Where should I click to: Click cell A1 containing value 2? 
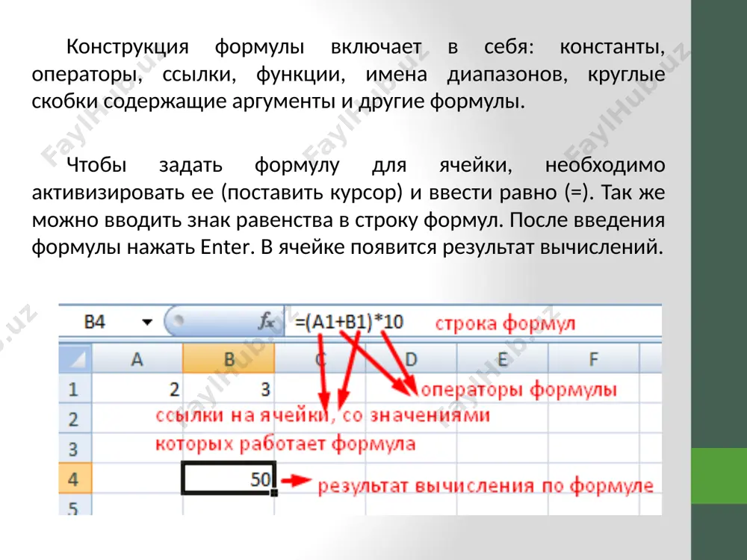[x=137, y=388]
